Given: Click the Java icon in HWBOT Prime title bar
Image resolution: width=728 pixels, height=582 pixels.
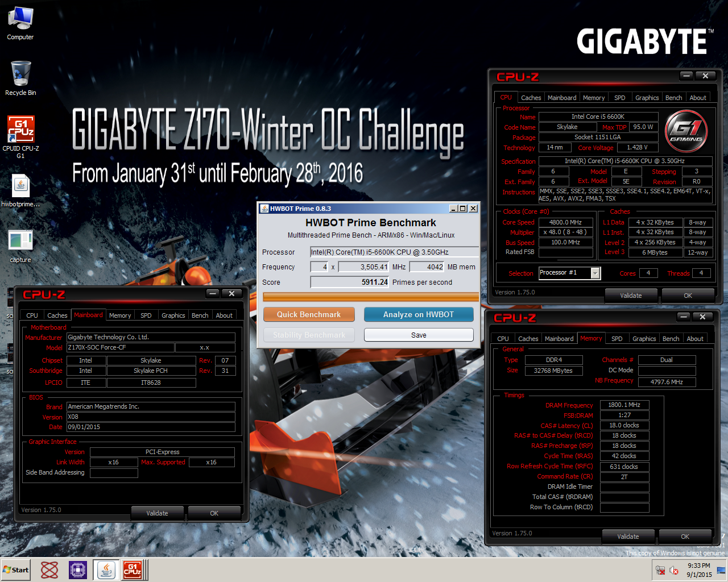Looking at the screenshot, I should (264, 209).
